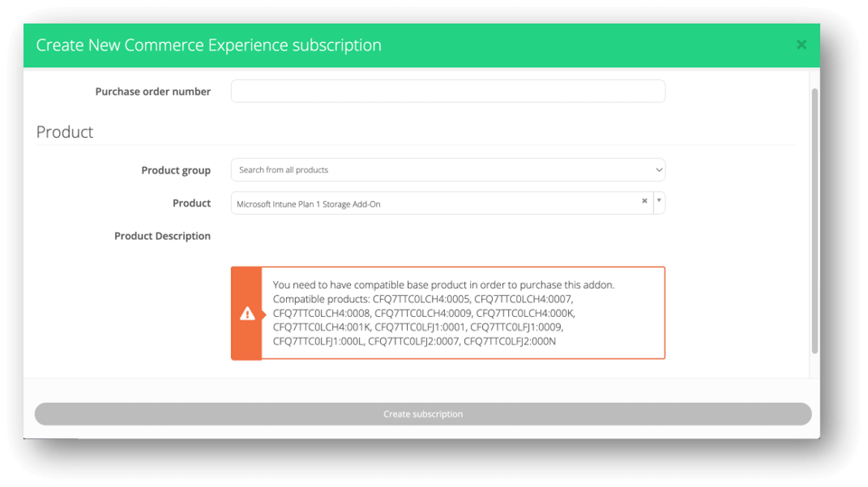Close the Create New Commerce Experience dialog
Image resolution: width=868 pixels, height=487 pixels.
click(801, 45)
